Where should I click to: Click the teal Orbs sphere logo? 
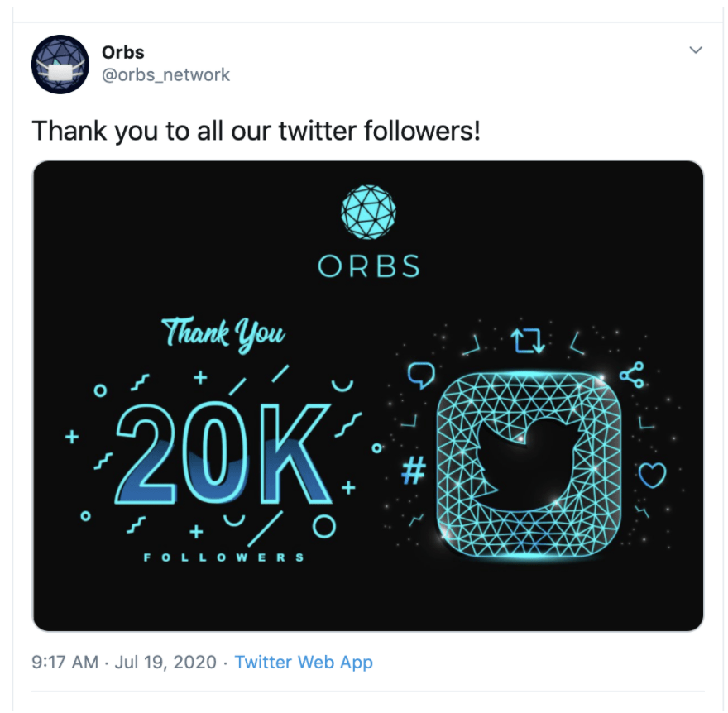[368, 212]
